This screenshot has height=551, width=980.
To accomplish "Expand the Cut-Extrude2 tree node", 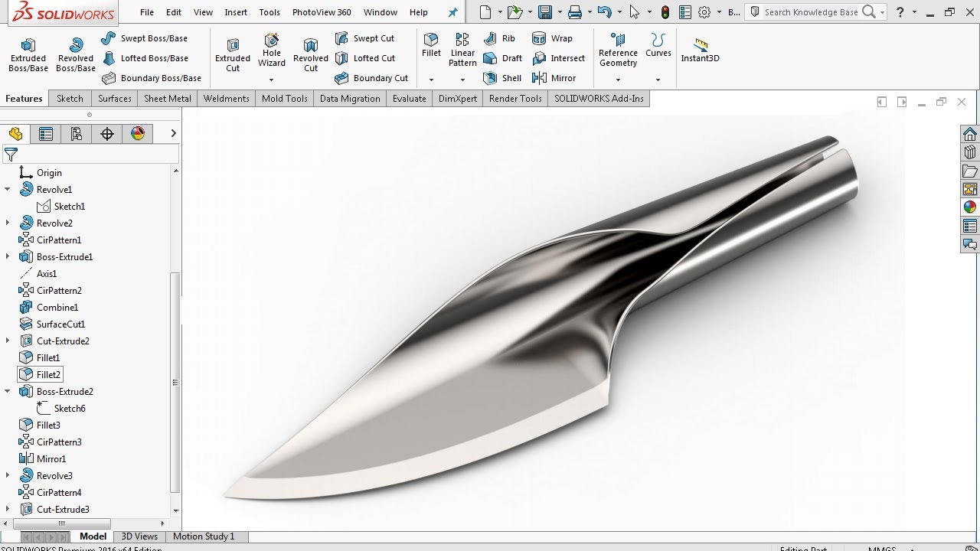I will pos(8,341).
